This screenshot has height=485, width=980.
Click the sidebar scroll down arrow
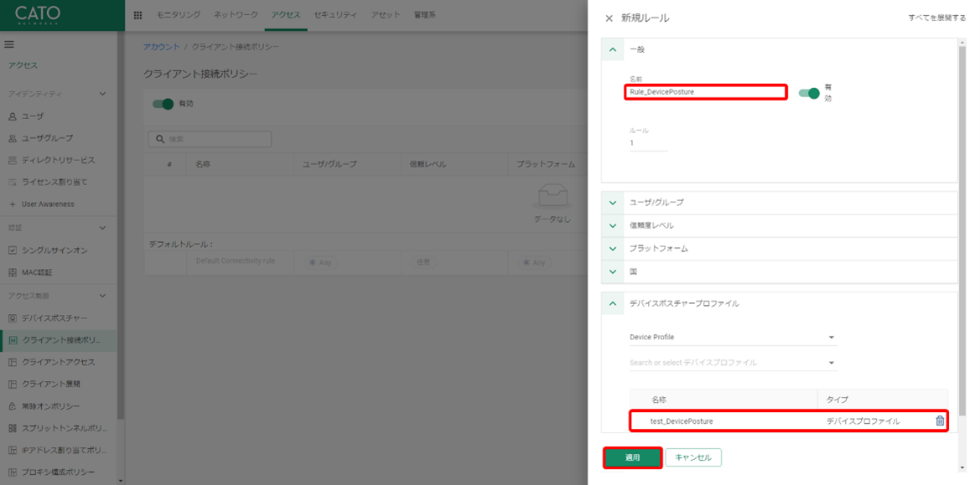pos(120,481)
